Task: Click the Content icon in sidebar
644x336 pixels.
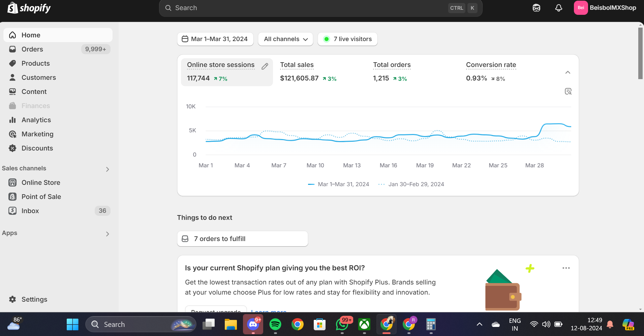Action: [12, 92]
